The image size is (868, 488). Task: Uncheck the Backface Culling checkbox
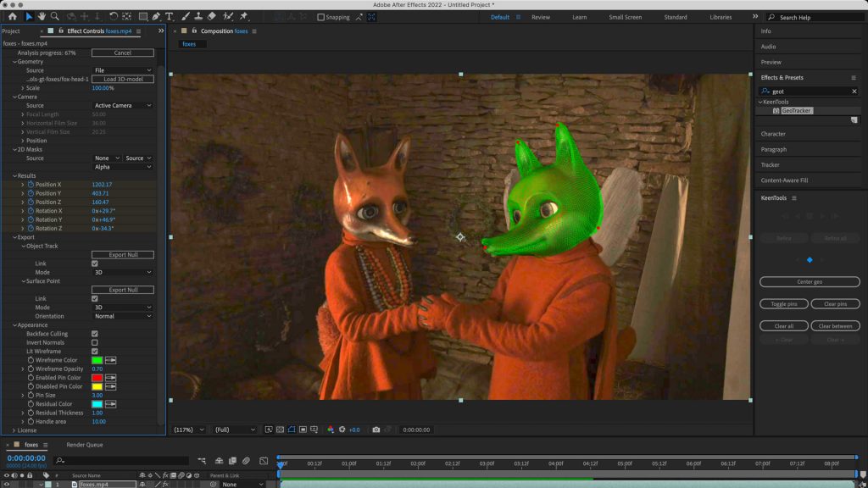pos(95,334)
